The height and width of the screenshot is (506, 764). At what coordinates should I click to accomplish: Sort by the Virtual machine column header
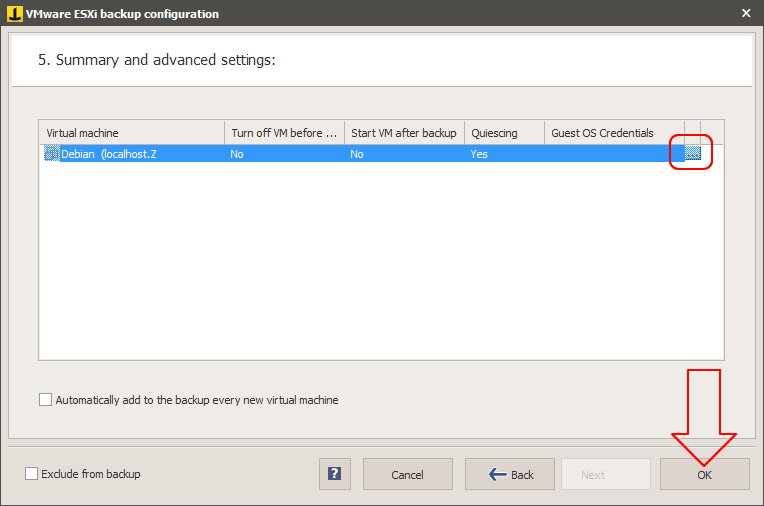click(x=132, y=133)
